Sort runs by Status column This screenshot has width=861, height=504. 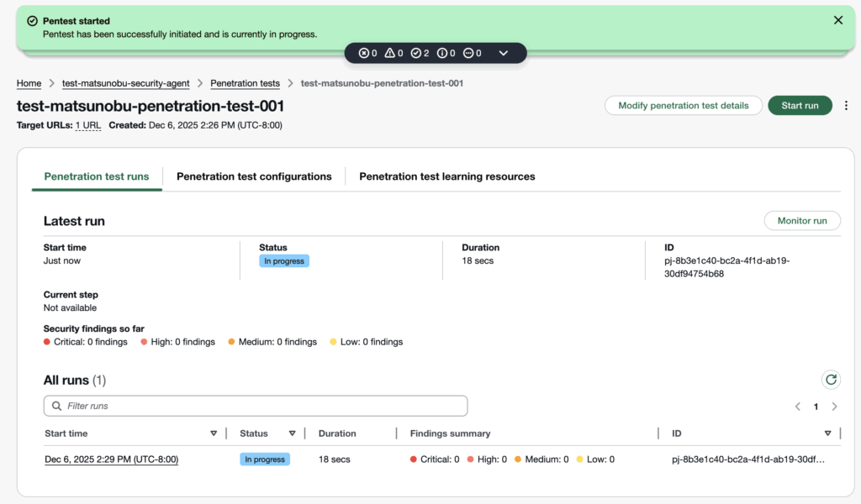(293, 433)
